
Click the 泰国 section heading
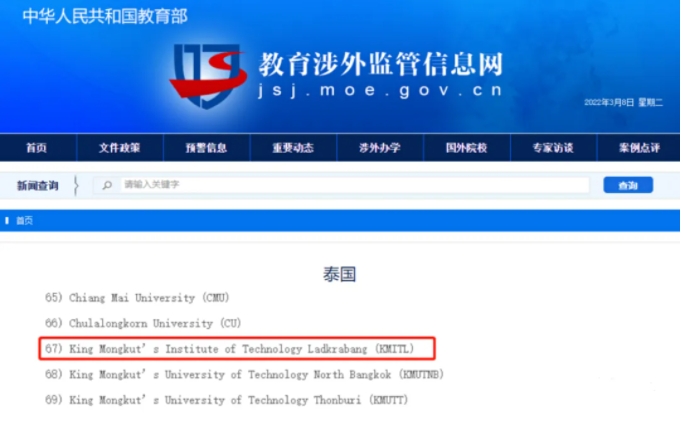(340, 274)
